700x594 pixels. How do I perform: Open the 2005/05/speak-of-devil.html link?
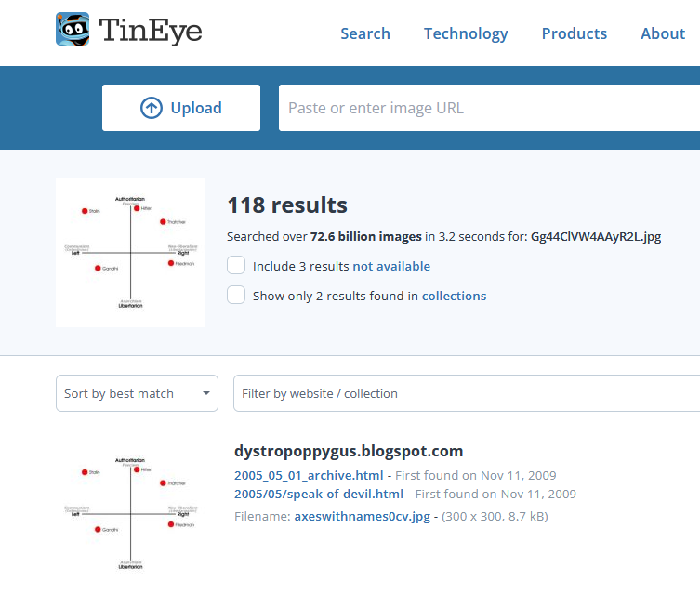pos(319,494)
